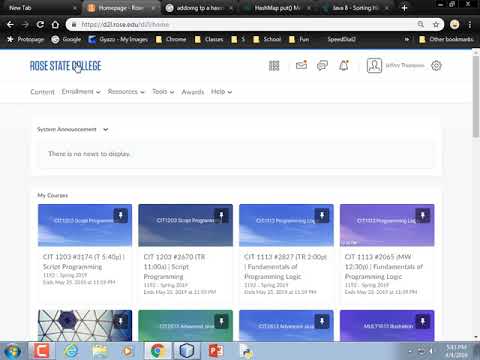Open the System Announcement chevron menu
The image size is (480, 360).
106,129
